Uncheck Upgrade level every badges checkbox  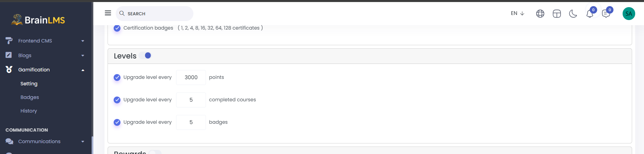pyautogui.click(x=117, y=122)
